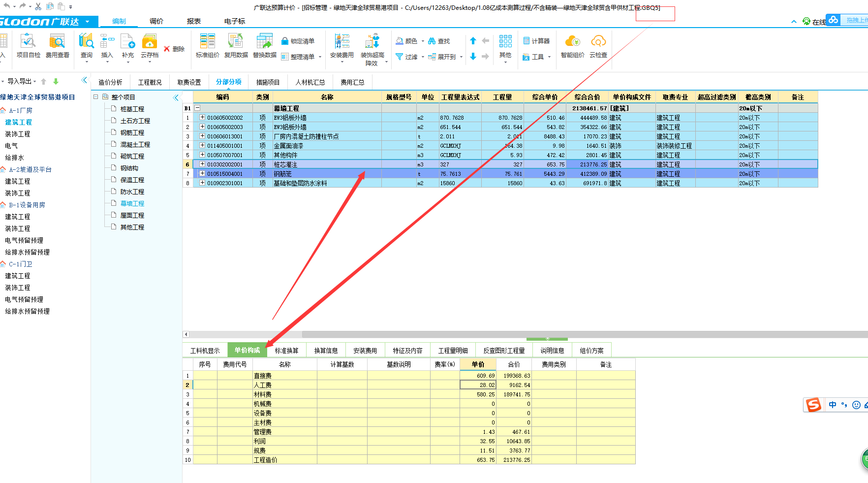Open 替换数据 replace data tool

point(265,46)
